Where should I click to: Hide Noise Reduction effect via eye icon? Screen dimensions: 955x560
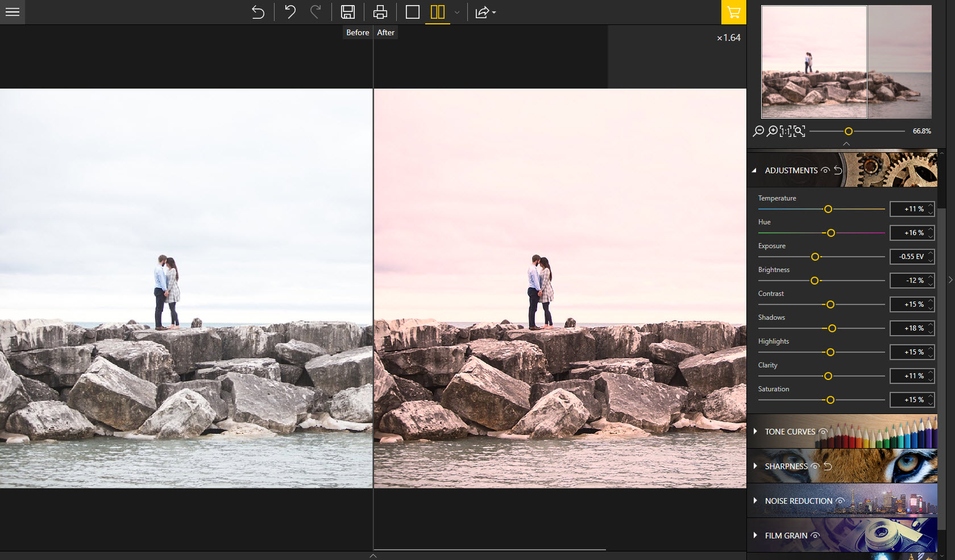840,501
